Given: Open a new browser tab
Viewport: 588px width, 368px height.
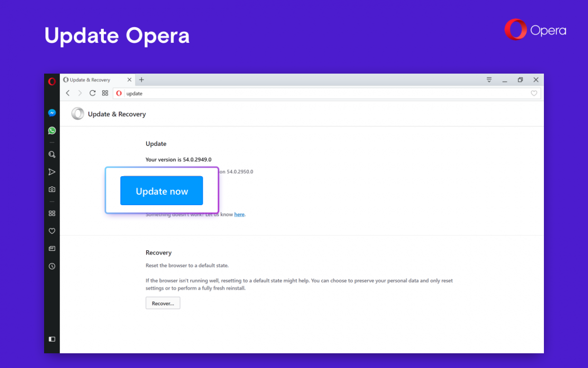Looking at the screenshot, I should point(141,80).
